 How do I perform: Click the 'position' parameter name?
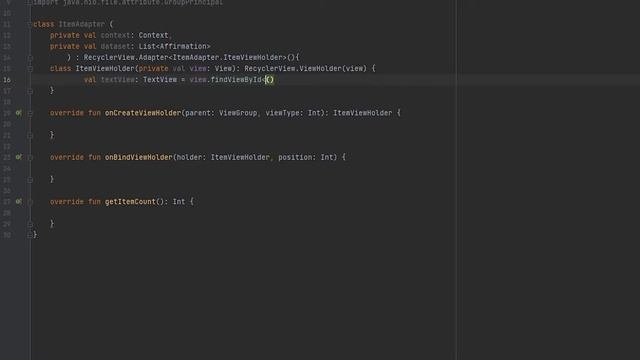(295, 157)
